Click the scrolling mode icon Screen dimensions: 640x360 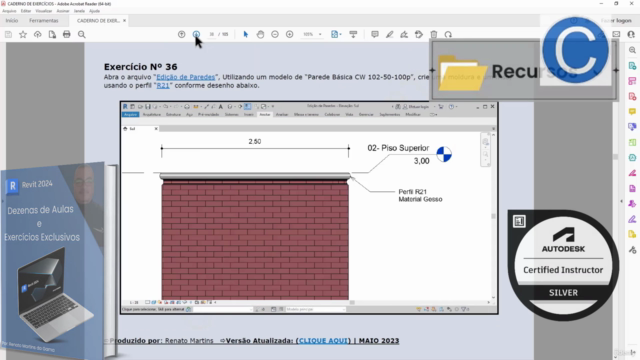[x=353, y=34]
